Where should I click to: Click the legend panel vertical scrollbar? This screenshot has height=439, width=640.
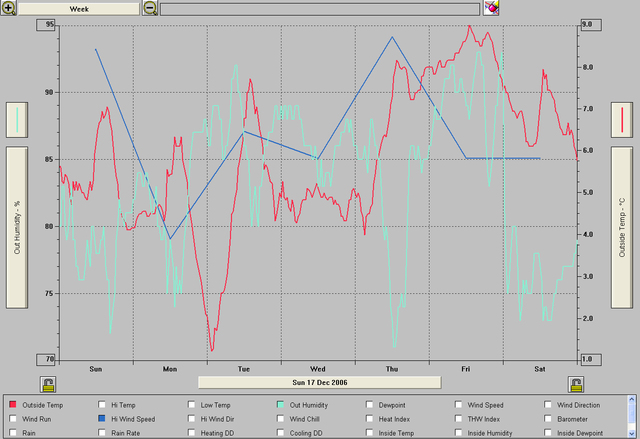point(632,417)
